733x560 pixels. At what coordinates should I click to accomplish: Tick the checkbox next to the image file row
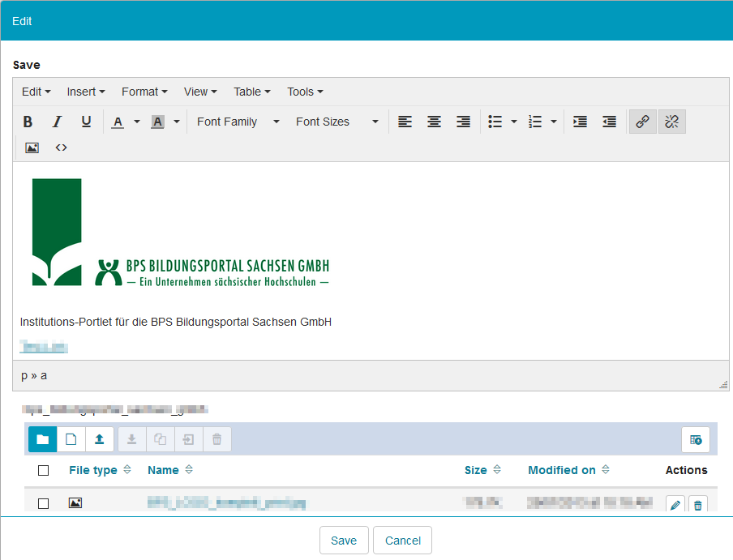[x=43, y=502]
